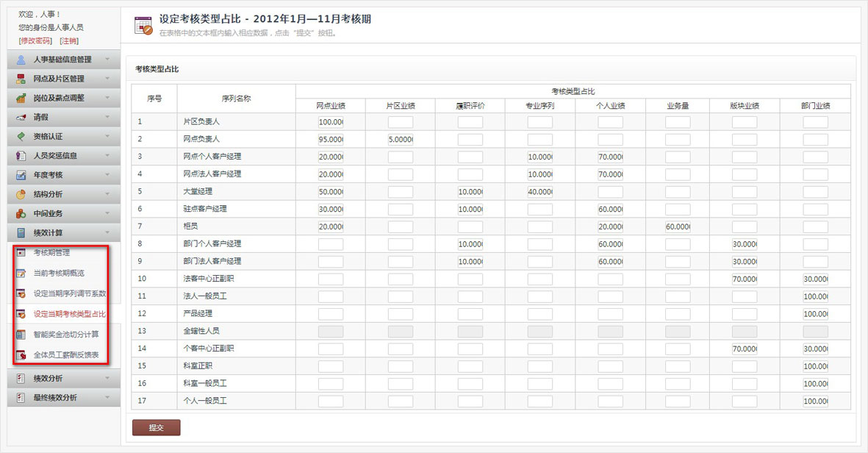
Task: Click 片区业绩 field for 网点负责人
Action: click(x=401, y=140)
